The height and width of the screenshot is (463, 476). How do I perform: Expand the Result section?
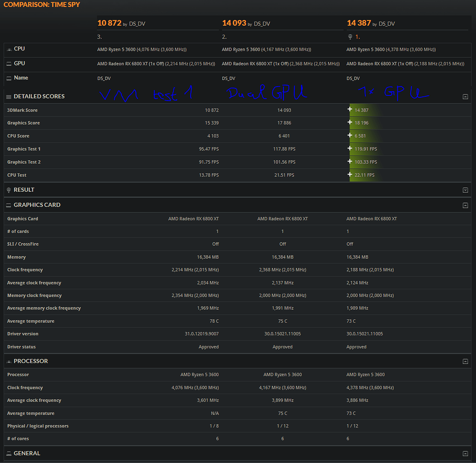[465, 190]
